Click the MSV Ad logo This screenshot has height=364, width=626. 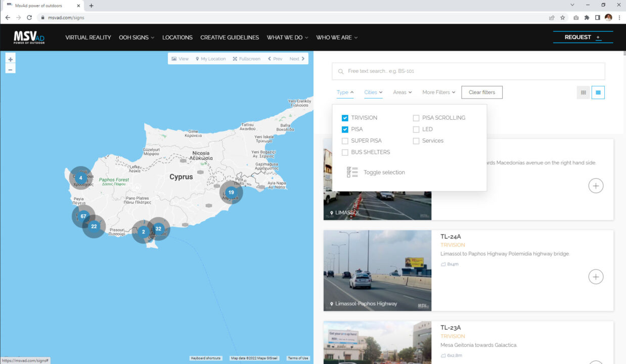click(x=29, y=37)
